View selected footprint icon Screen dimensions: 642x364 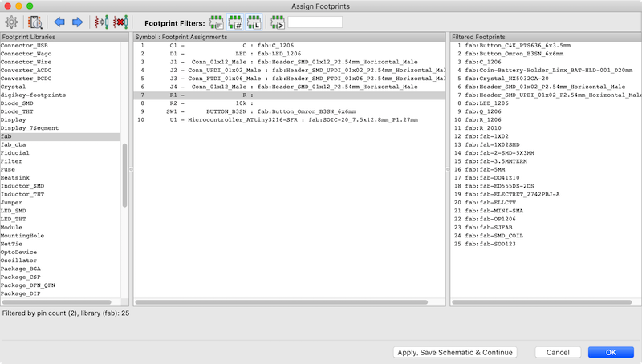pyautogui.click(x=35, y=22)
